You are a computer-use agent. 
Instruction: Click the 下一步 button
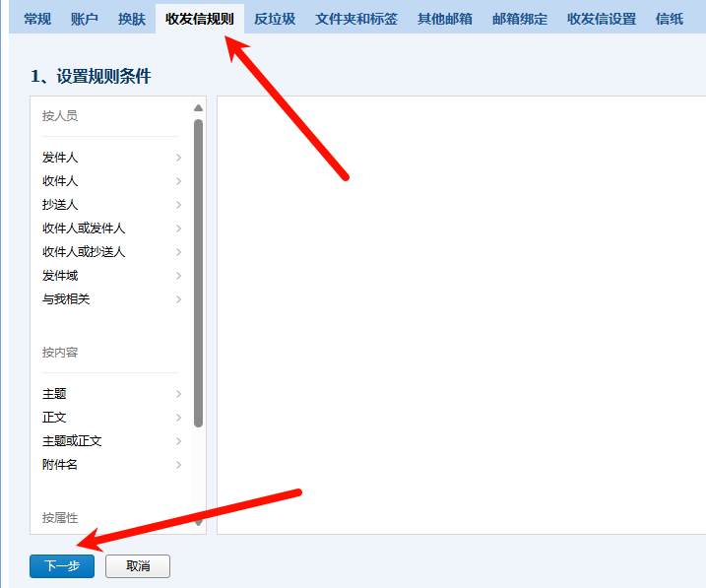62,566
